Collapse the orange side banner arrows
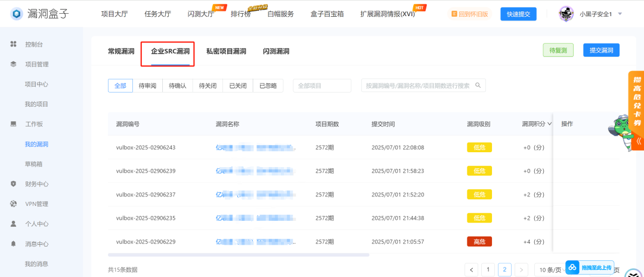644x277 pixels. [639, 141]
